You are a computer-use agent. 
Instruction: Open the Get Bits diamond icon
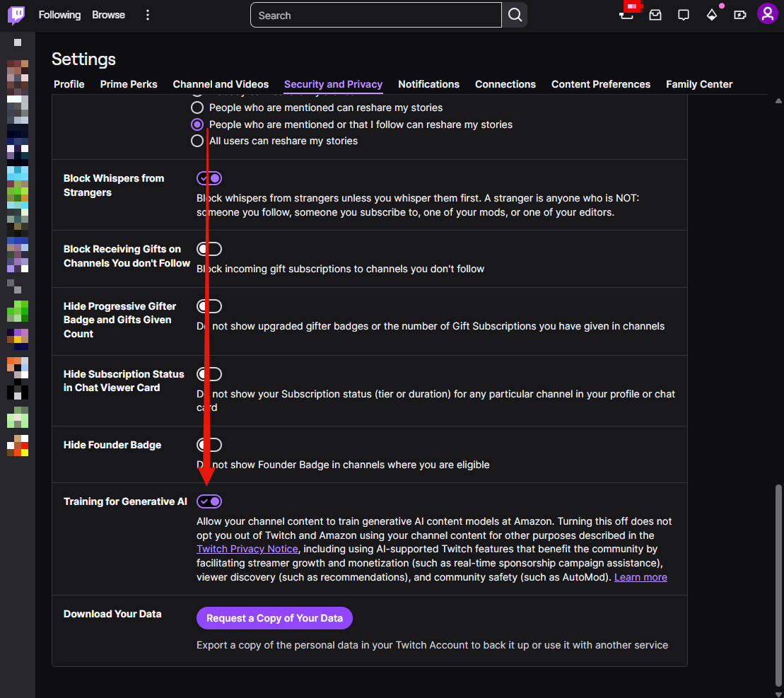(x=711, y=15)
